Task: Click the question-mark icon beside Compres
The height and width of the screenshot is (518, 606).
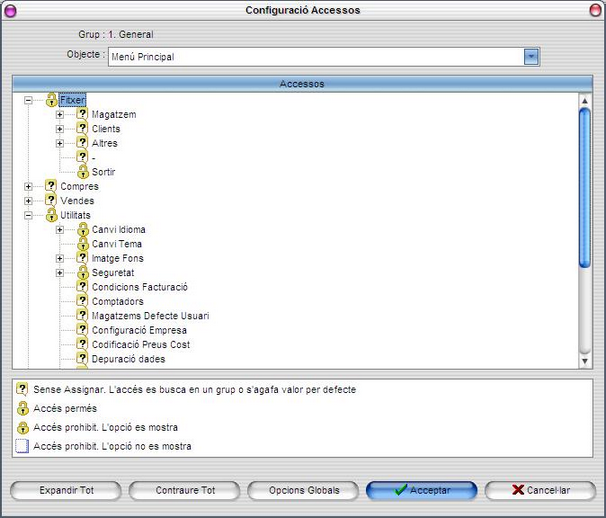Action: [x=51, y=186]
